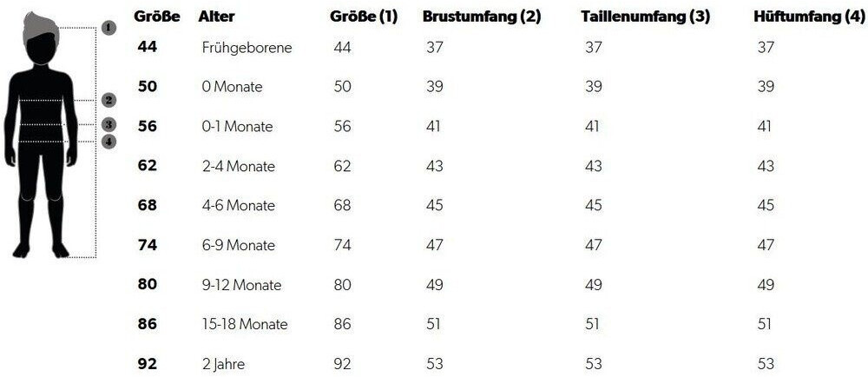This screenshot has width=868, height=377.
Task: Click the Alter column header
Action: 216,17
